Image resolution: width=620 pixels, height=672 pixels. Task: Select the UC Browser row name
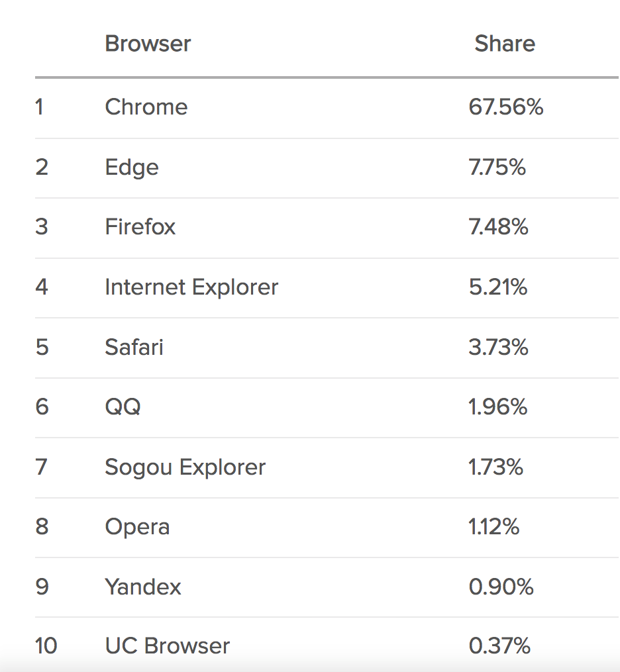[168, 646]
